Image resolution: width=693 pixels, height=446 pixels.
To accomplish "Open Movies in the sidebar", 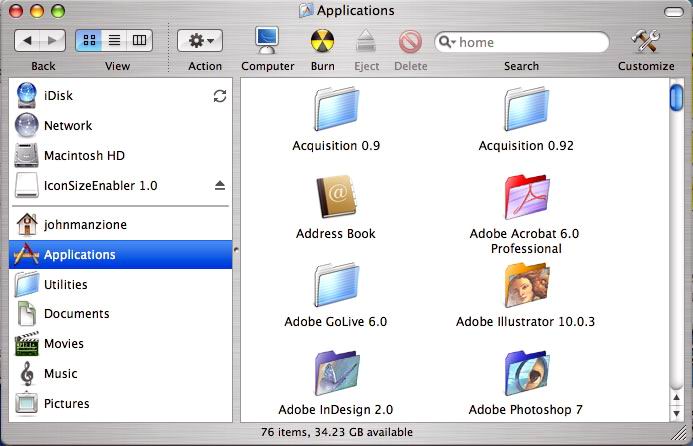I will point(120,344).
